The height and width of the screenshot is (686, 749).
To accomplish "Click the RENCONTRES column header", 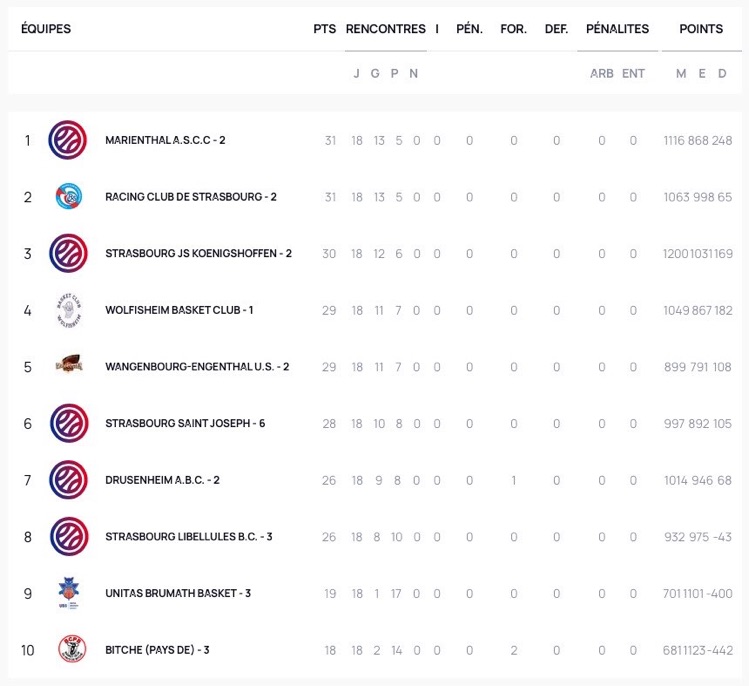I will tap(385, 29).
